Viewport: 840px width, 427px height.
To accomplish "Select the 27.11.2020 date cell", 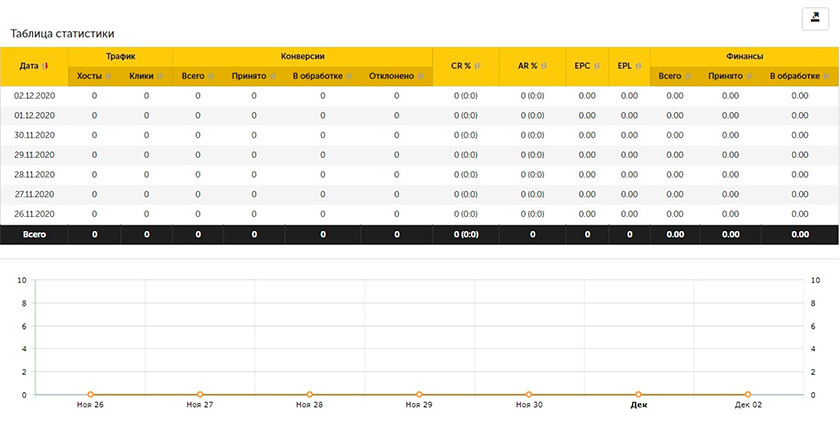I will coord(34,194).
